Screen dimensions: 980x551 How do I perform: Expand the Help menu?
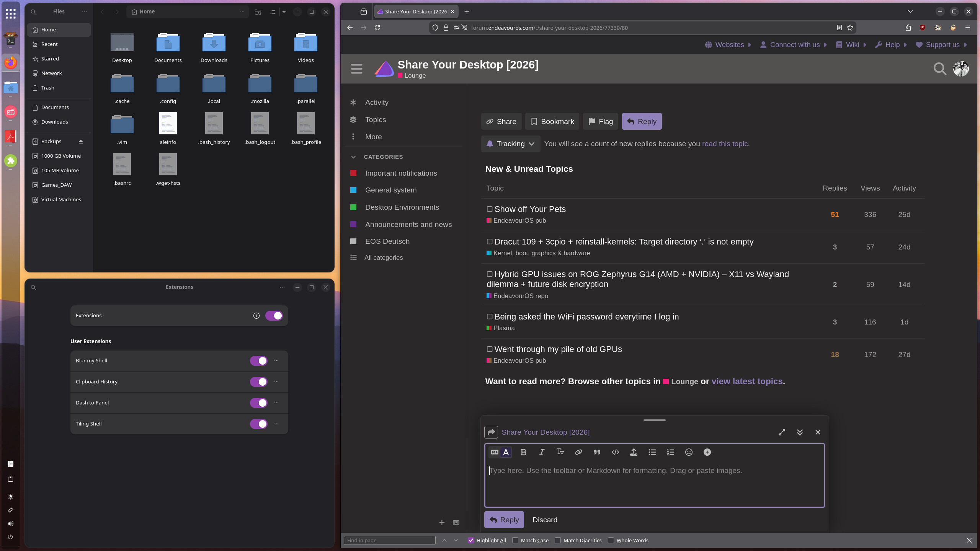pos(891,45)
